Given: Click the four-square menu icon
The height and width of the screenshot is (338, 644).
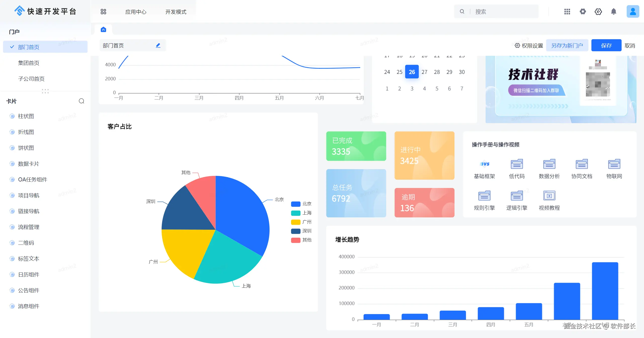Looking at the screenshot, I should point(103,12).
